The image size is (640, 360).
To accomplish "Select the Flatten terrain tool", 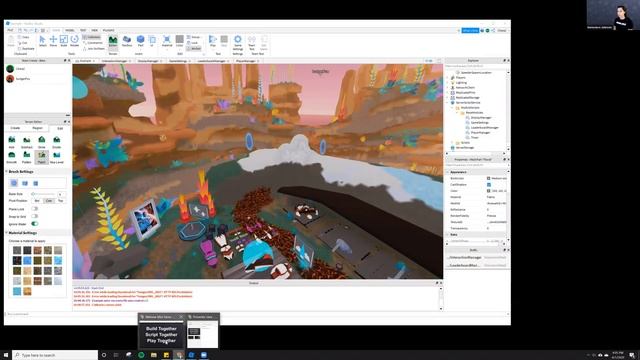I will click(27, 157).
